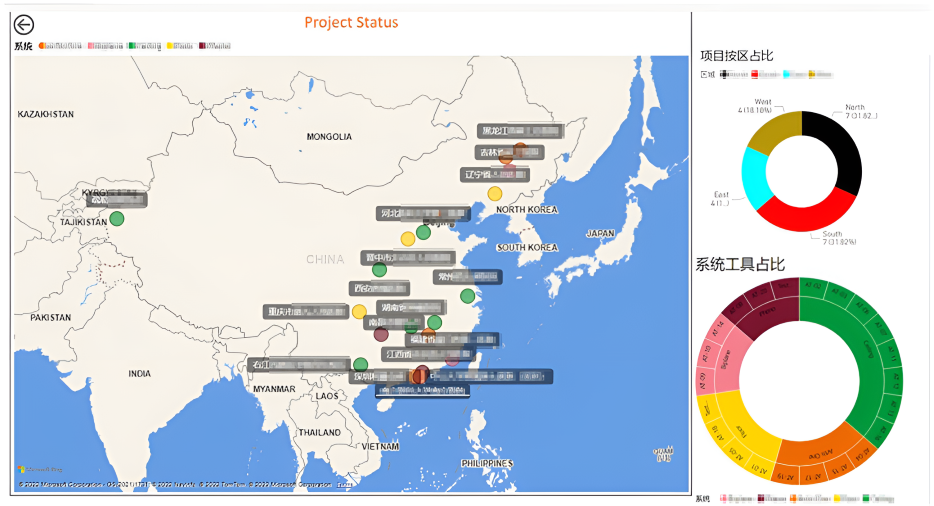Select the yellow marker beside the 重庆 label
Screen dimensions: 934x506
pyautogui.click(x=358, y=312)
